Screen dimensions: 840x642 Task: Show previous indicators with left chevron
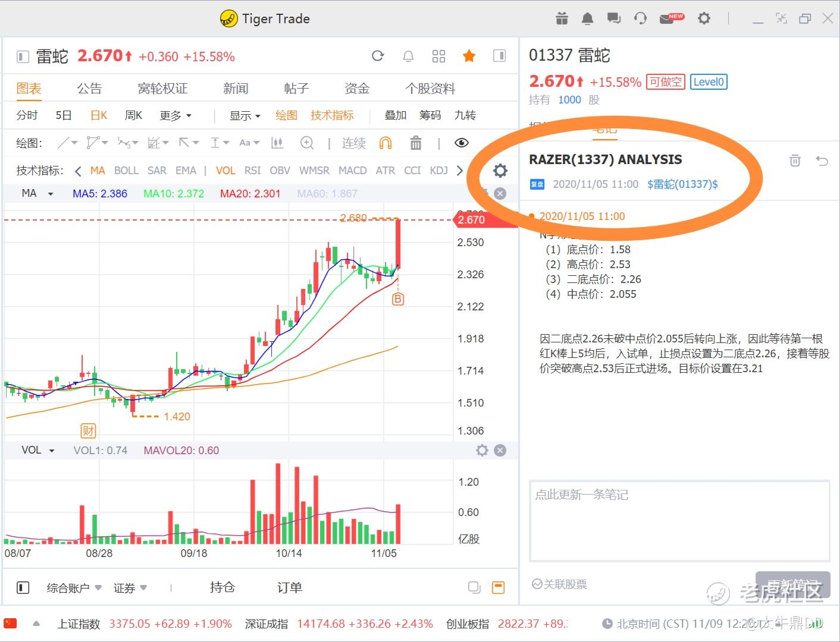tap(78, 171)
